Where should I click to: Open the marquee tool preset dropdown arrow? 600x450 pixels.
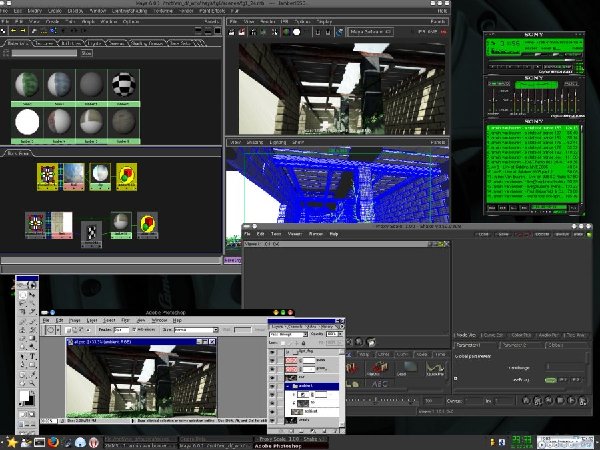click(x=58, y=329)
